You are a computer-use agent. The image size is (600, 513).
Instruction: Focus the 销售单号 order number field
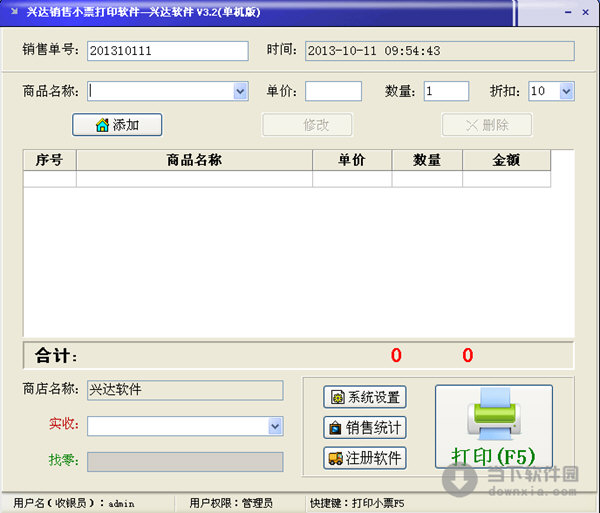tap(168, 51)
